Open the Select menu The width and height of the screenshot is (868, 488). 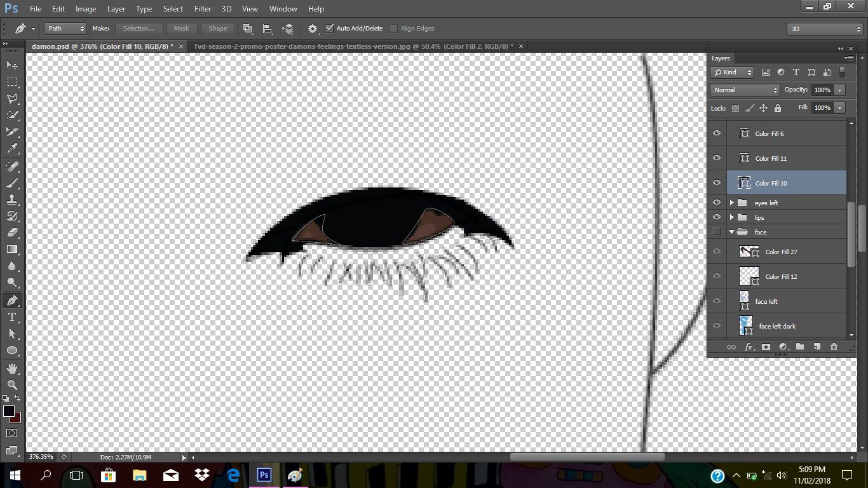click(x=173, y=9)
